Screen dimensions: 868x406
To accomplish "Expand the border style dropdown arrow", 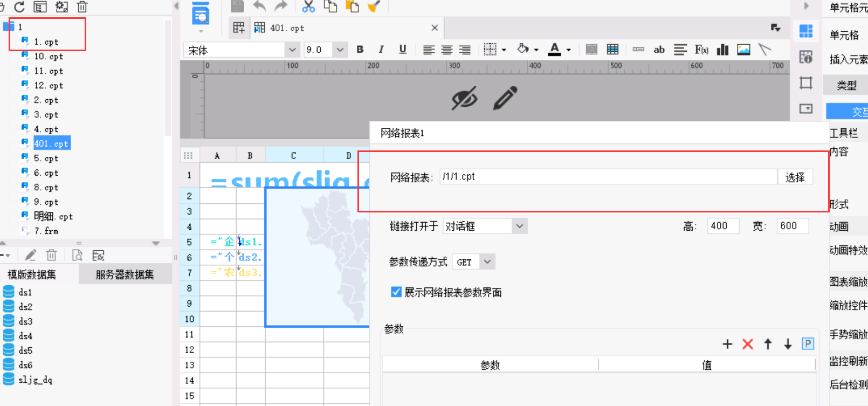I will click(504, 50).
